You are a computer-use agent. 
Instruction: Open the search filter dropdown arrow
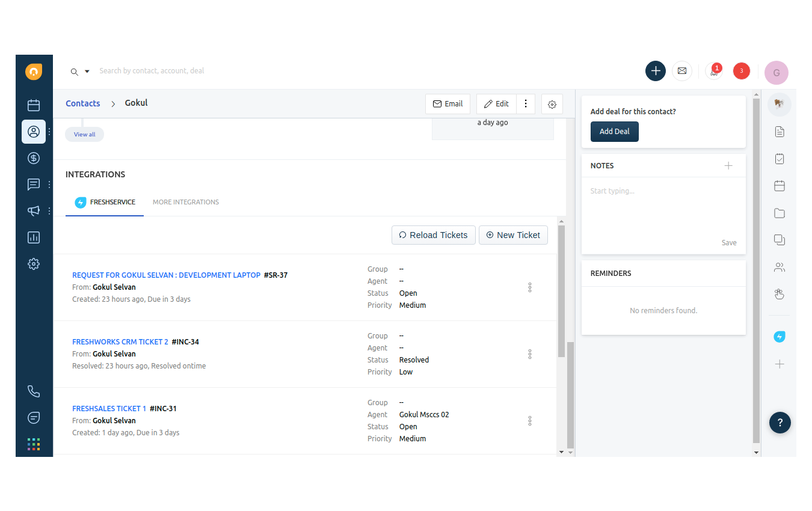point(87,71)
